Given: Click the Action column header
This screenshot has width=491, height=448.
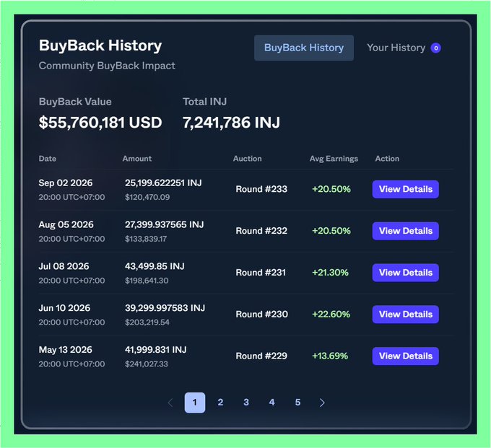Looking at the screenshot, I should click(387, 159).
